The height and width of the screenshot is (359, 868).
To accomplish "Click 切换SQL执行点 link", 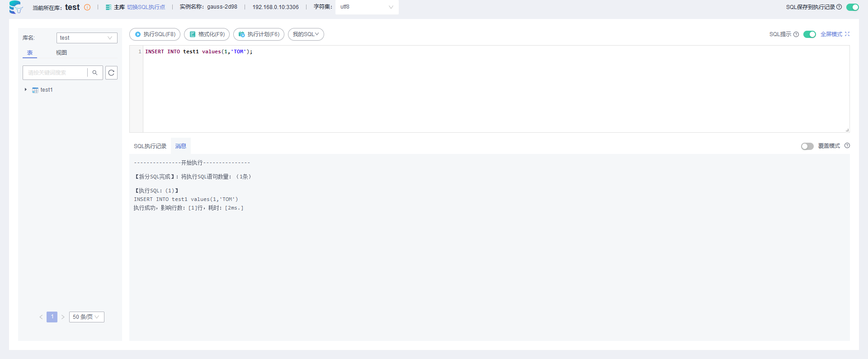I will [146, 7].
